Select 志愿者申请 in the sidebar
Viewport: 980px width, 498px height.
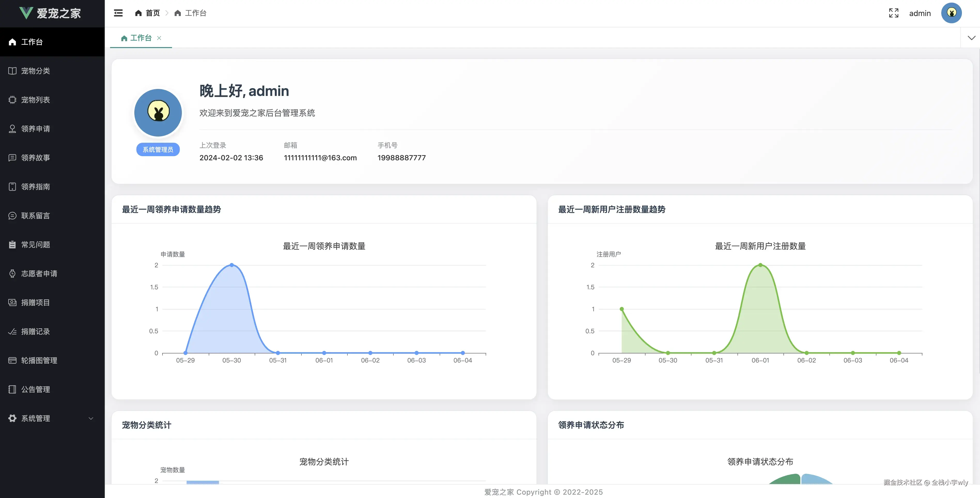[x=39, y=273]
